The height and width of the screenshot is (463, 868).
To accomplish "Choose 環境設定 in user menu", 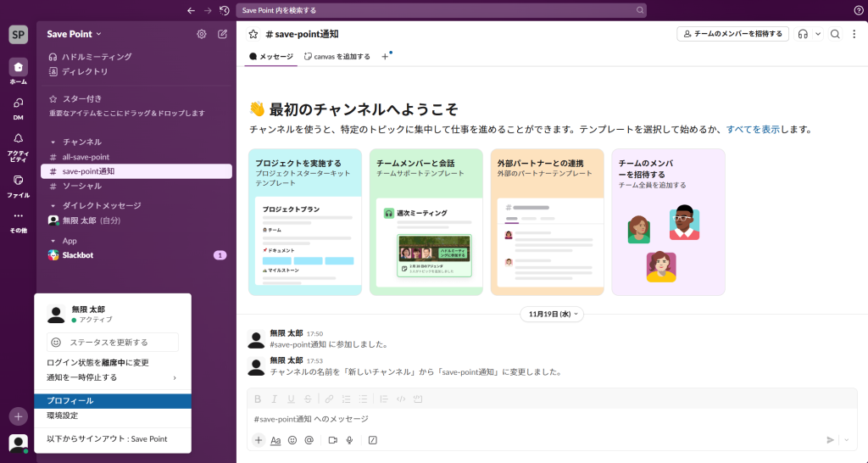I will 113,416.
